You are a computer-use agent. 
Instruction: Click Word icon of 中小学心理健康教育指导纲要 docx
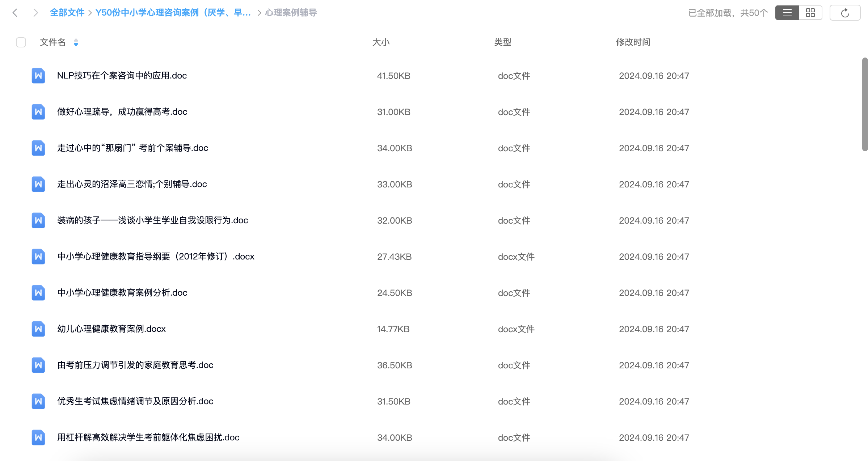pos(38,257)
